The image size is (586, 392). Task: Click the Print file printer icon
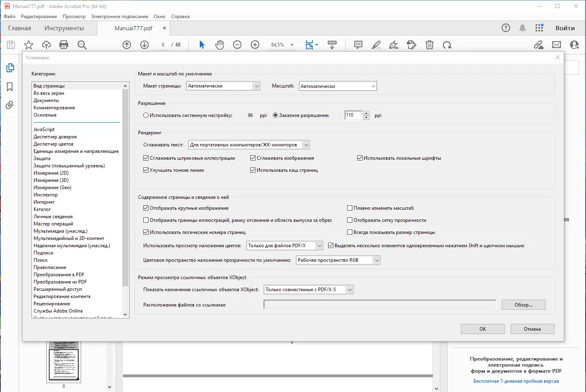pyautogui.click(x=64, y=45)
